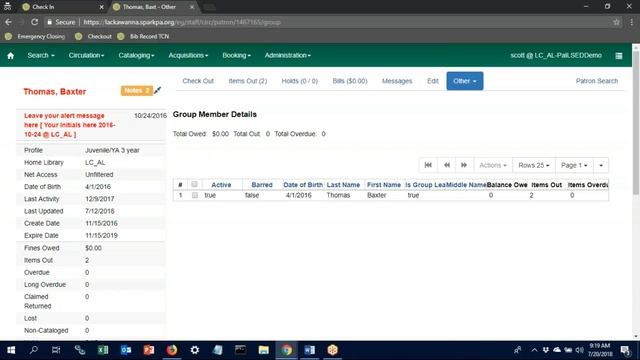
Task: Expand the grid Actions dropdown
Action: coord(493,165)
